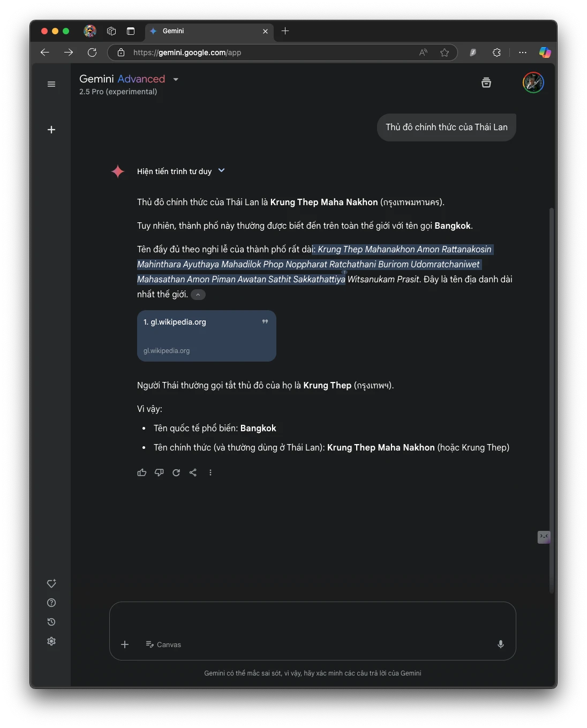The image size is (587, 728).
Task: Open Gems manager heart icon in sidebar
Action: point(51,583)
